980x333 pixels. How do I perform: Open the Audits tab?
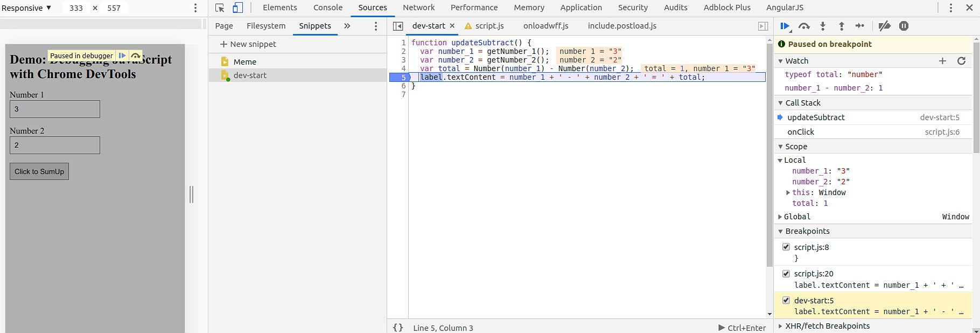pos(676,8)
